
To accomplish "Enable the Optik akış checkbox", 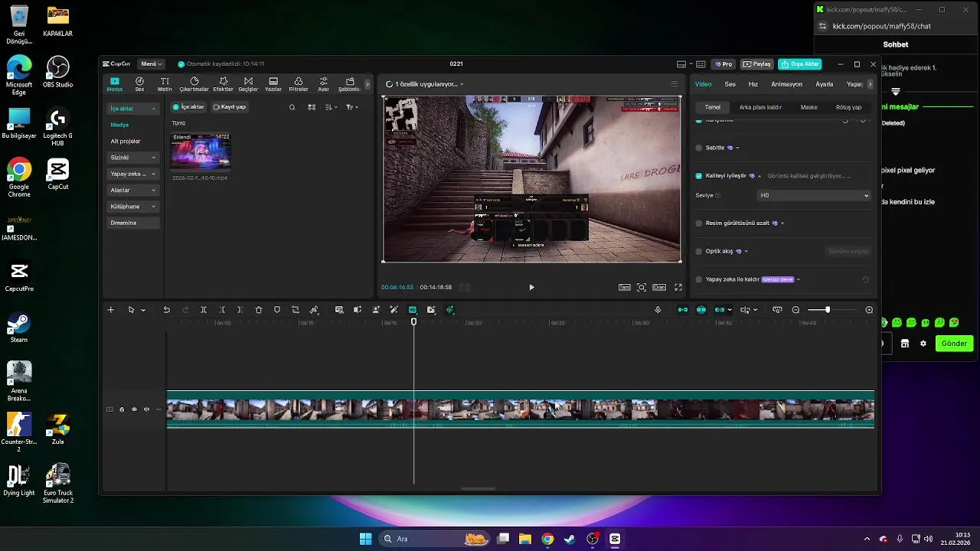I will [x=698, y=251].
